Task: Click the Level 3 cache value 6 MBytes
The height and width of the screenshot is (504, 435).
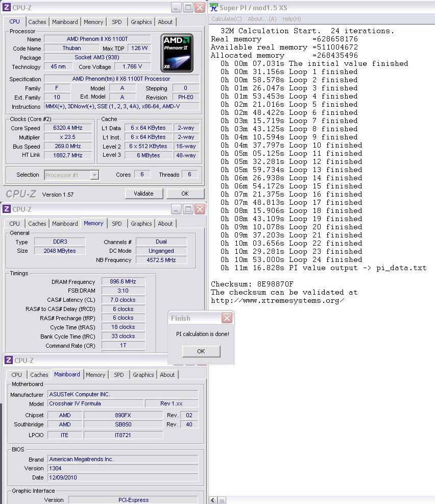Action: point(149,155)
